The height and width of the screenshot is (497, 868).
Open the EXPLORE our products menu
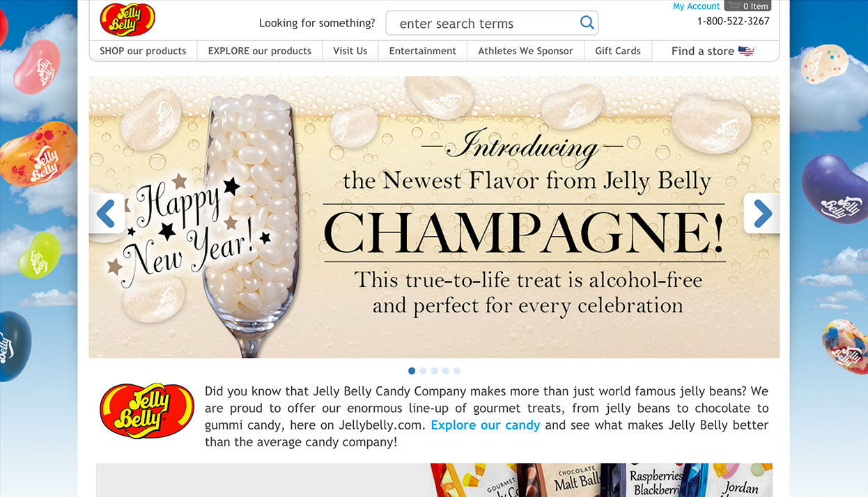[x=259, y=50]
